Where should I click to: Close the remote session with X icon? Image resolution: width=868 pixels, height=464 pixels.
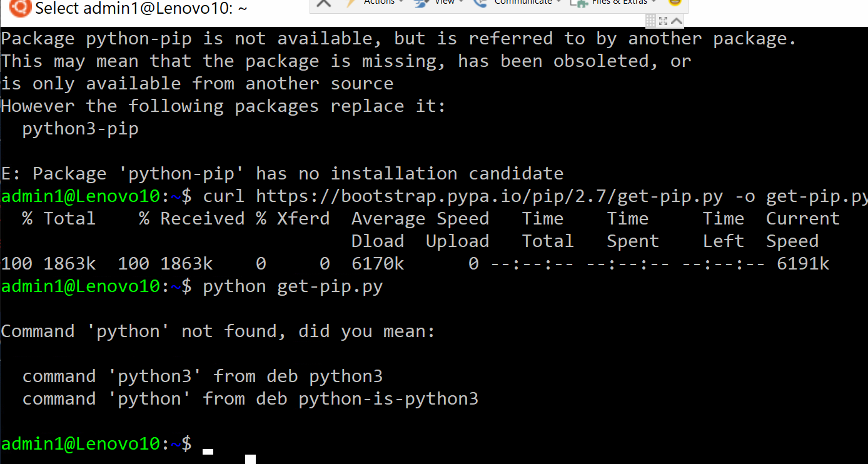(x=323, y=3)
